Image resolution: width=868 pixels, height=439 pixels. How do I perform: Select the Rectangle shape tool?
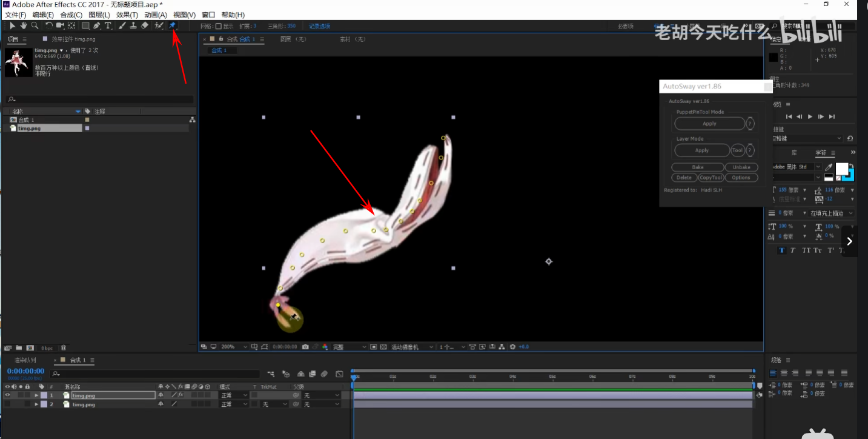(85, 25)
